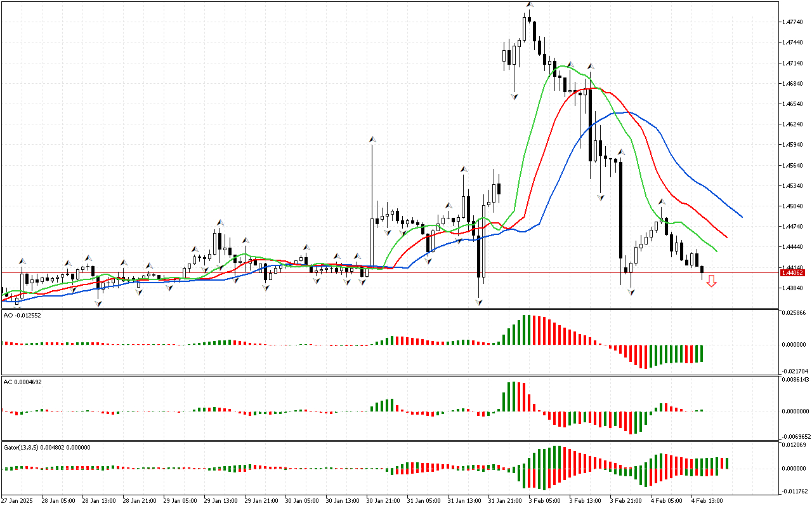This screenshot has width=812, height=508.
Task: Click the 1.45940 price level
Action: pos(793,145)
